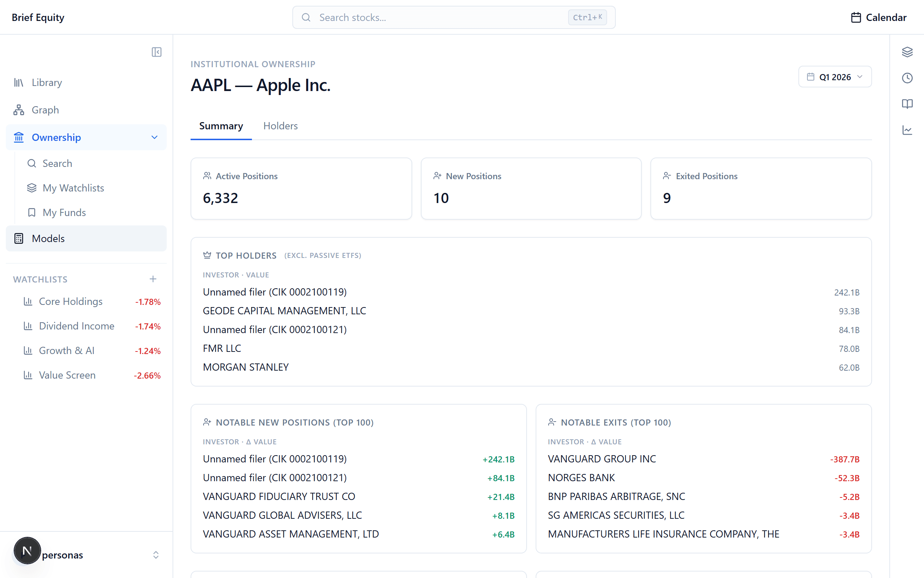Open the Calendar button
This screenshot has height=578, width=924.
pos(879,18)
